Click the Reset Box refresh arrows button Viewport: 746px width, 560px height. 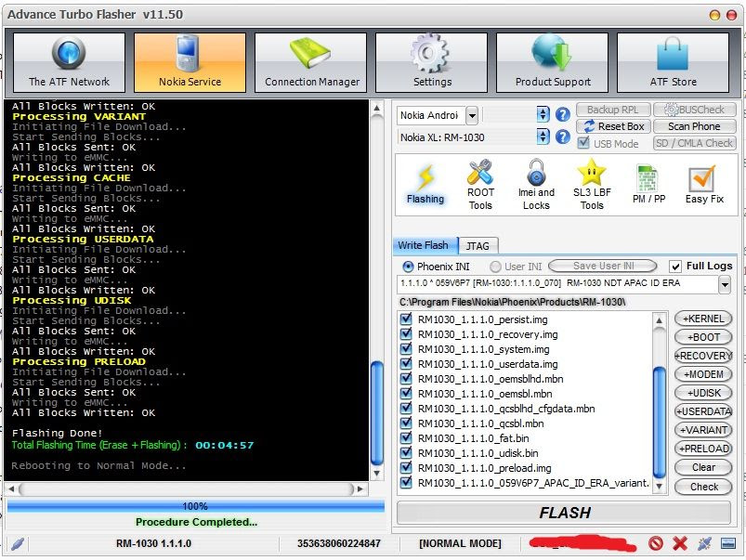(613, 126)
